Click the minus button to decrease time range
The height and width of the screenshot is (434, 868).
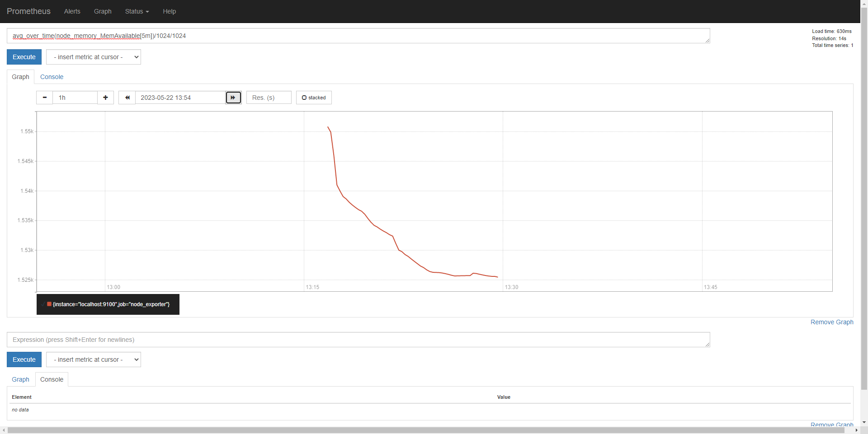coord(44,98)
